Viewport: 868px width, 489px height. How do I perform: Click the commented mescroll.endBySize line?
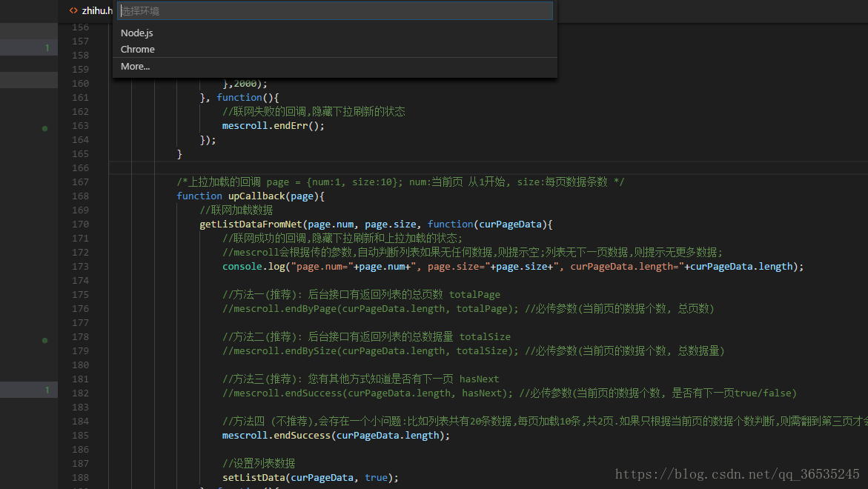[x=474, y=350]
